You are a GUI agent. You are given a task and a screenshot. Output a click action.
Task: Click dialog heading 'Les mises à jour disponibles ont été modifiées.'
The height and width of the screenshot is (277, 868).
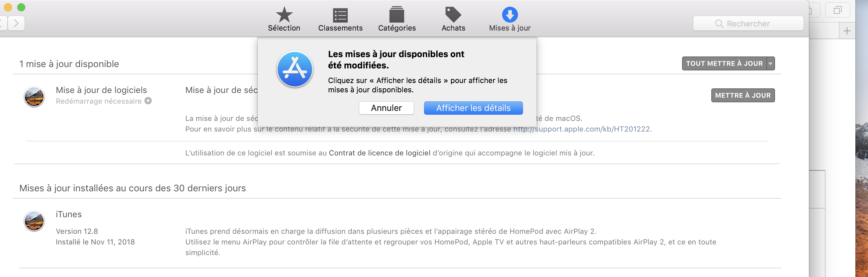pos(396,60)
